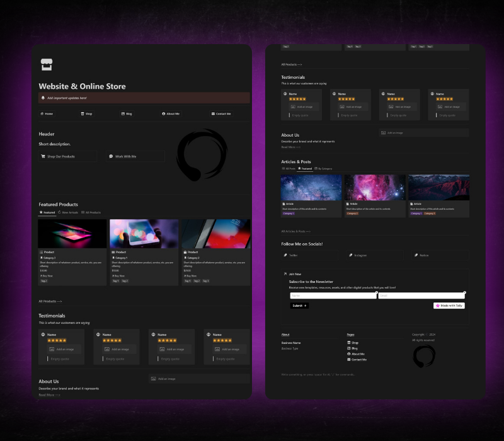
Task: Click the storefront page icon above the title
Action: coord(46,64)
